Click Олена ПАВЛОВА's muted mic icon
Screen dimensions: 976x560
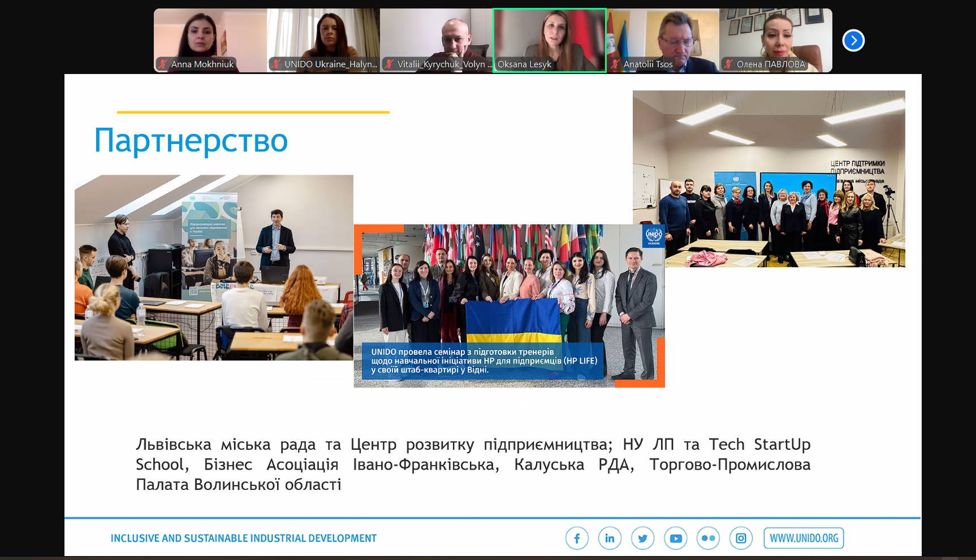(728, 64)
